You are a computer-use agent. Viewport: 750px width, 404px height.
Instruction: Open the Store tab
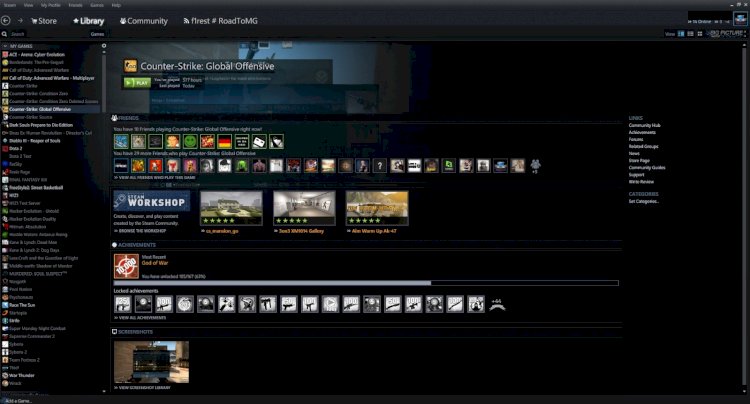tap(44, 21)
